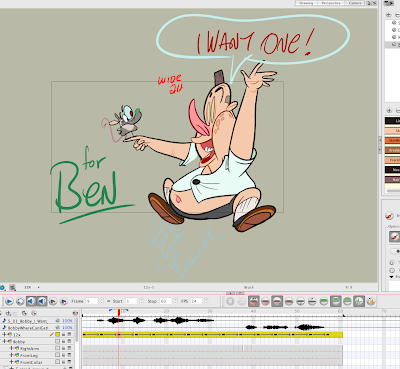400x369 pixels.
Task: Toggle the first speaker Sound icon
Action: pos(31,302)
